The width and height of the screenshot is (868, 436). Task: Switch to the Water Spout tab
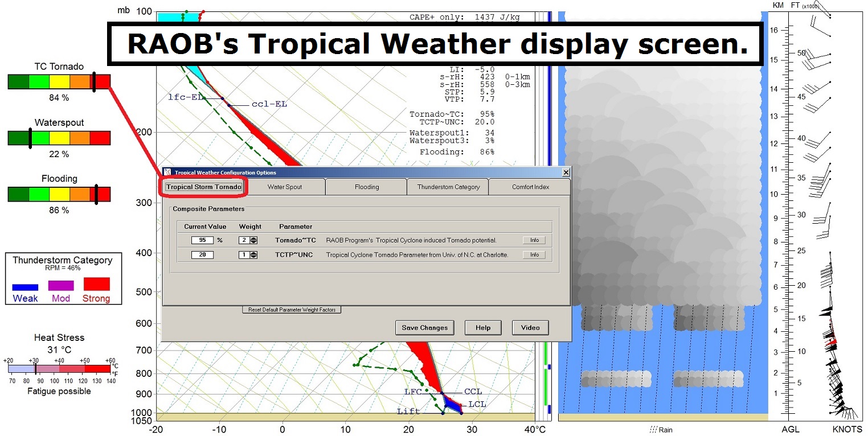tap(285, 187)
